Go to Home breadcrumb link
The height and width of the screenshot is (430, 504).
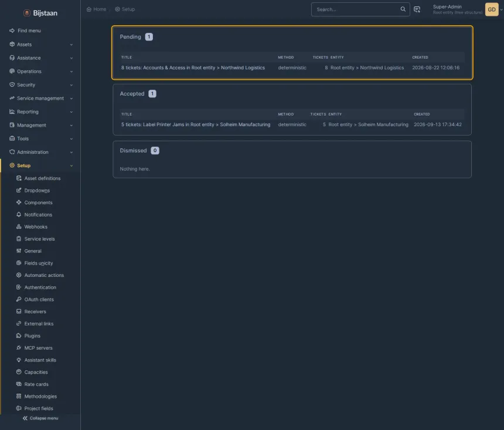click(x=97, y=9)
